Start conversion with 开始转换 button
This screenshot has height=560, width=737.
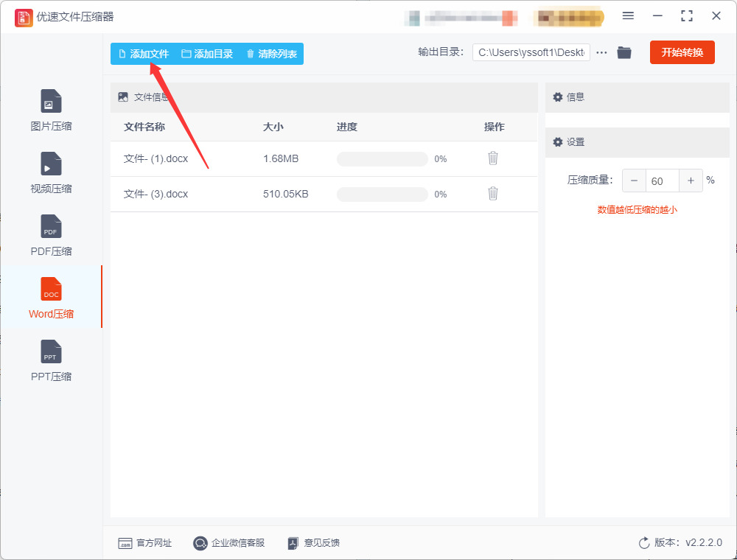(682, 52)
